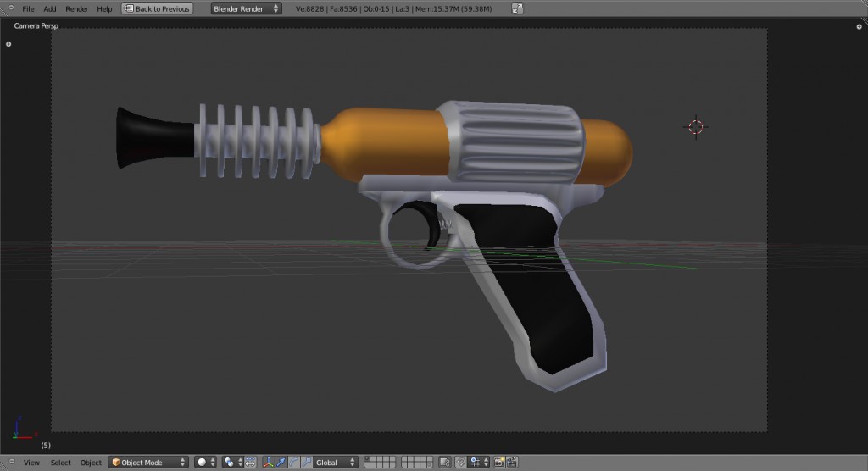Click the plus icon to open the tool shelf

8,44
